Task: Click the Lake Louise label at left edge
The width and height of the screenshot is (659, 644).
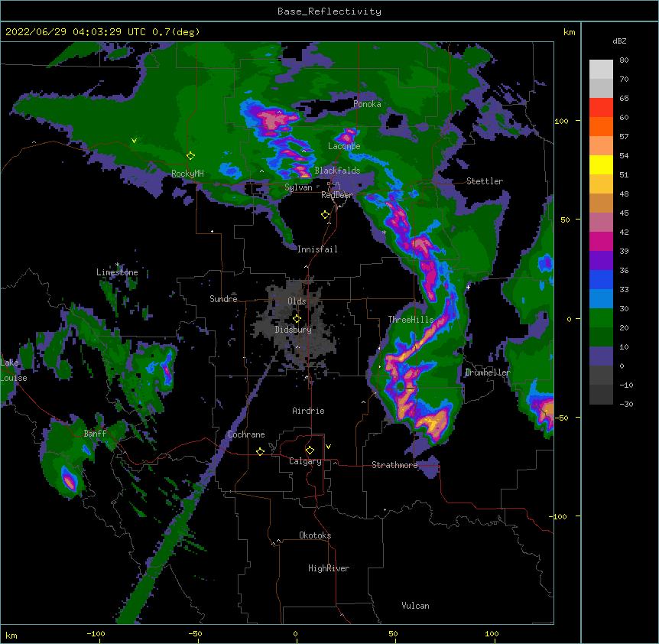Action: 14,370
